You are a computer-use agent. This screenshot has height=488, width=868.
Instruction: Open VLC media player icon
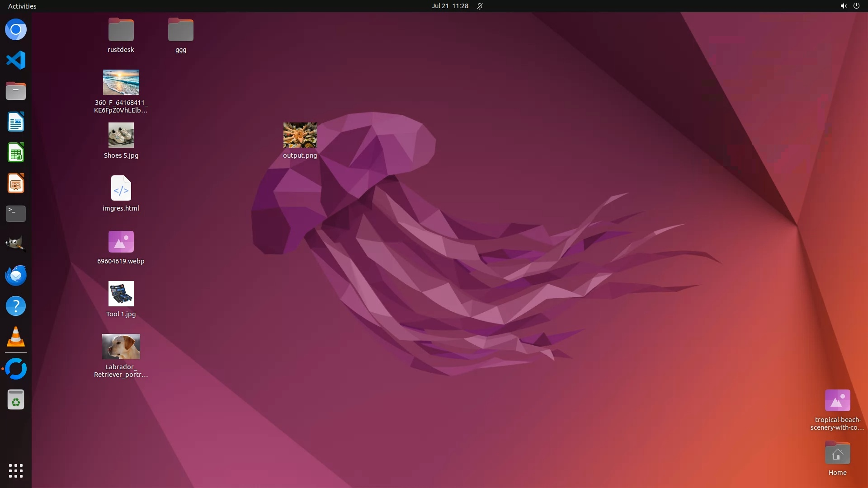[16, 337]
